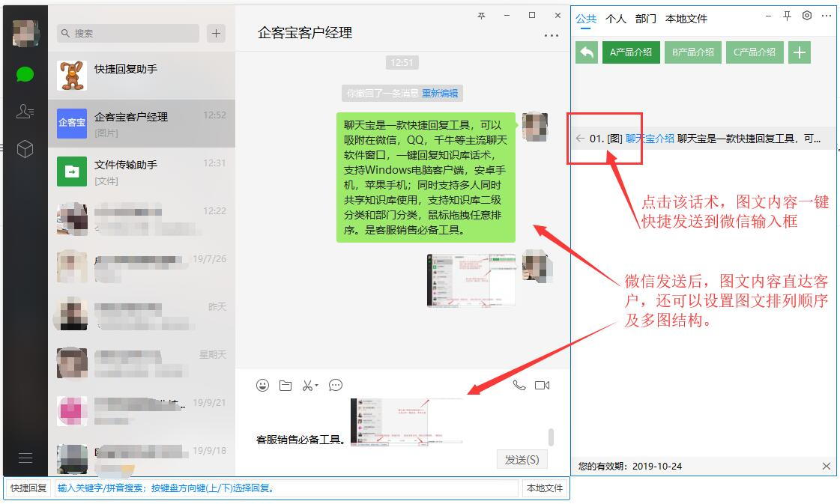Open the blurred conversation dated 19/9/21
Viewport: 840px width, 504px height.
(x=142, y=411)
